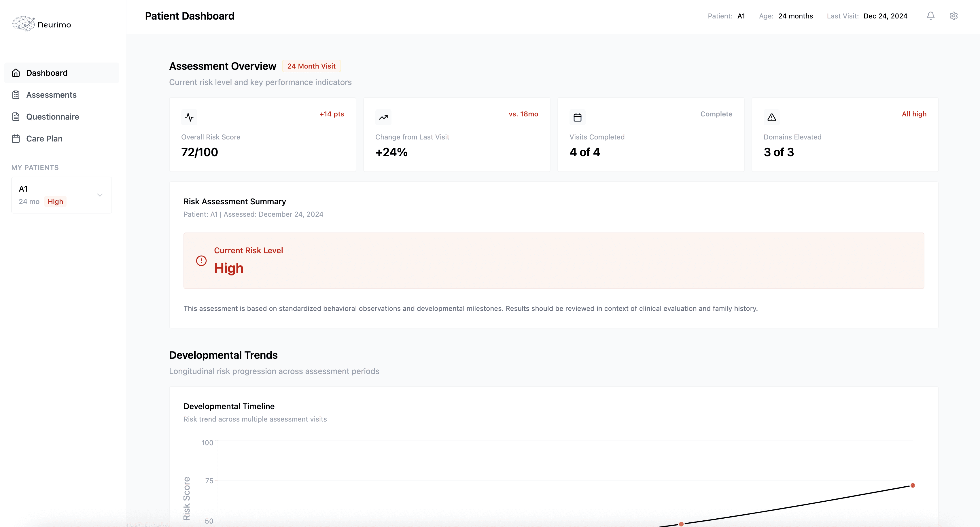980x527 pixels.
Task: Go to Assessments in the sidebar
Action: point(51,95)
